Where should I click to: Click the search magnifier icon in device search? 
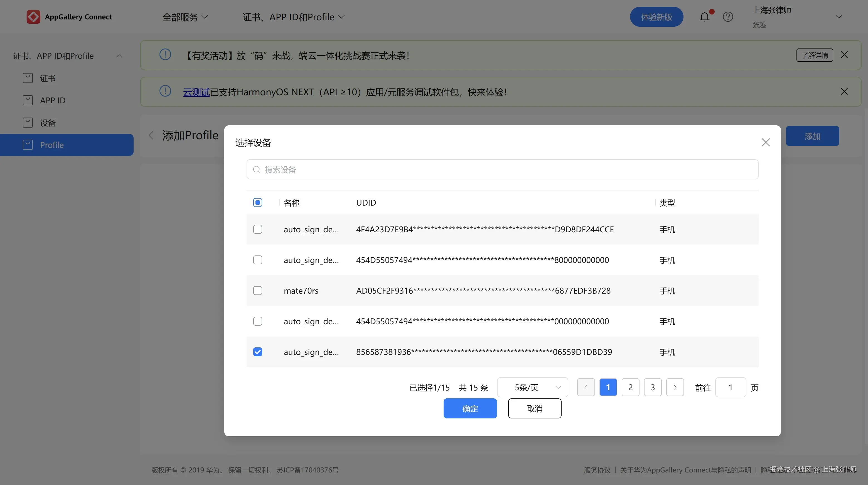[x=256, y=169]
